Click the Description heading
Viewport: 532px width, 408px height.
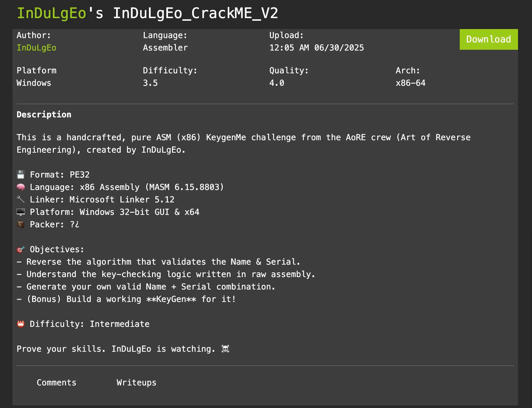[44, 115]
